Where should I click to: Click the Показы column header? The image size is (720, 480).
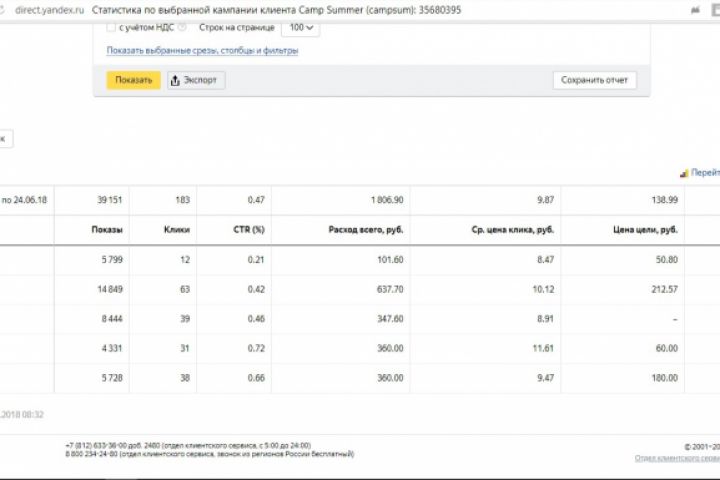(x=107, y=229)
